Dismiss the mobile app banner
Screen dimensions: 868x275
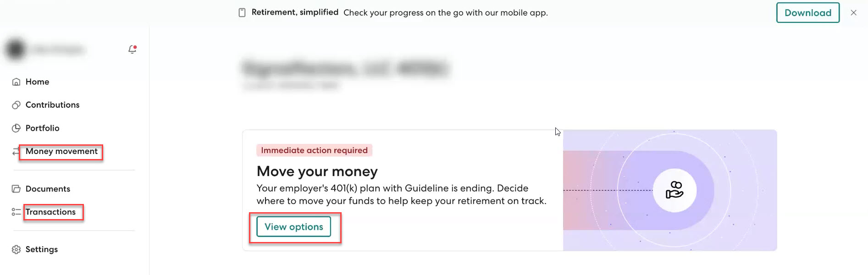pos(853,13)
